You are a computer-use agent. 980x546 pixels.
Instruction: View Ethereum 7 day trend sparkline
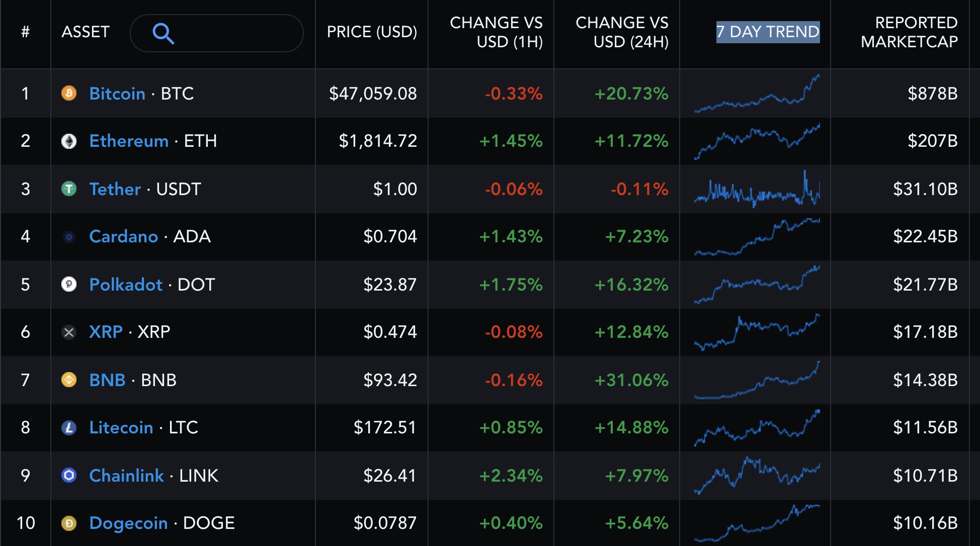pyautogui.click(x=757, y=141)
